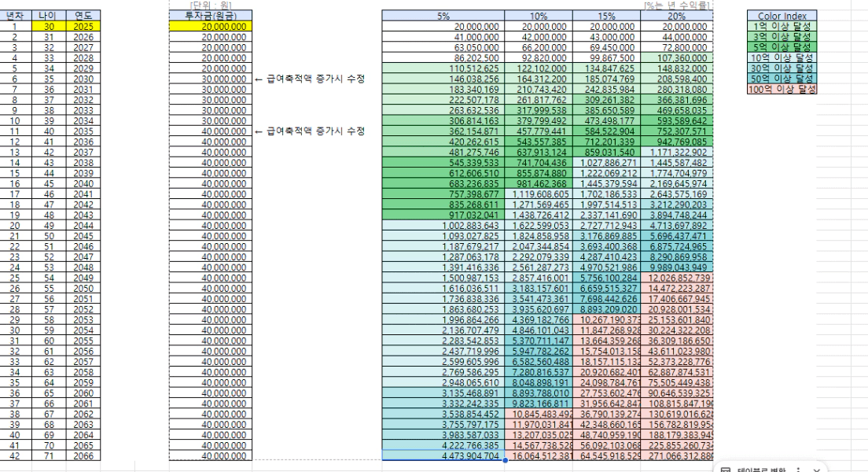
Task: Click the yellow age cell containing 30
Action: point(49,26)
